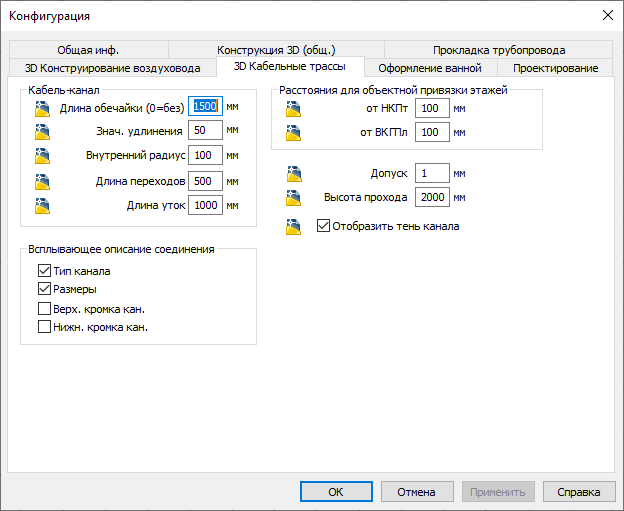Switch to the Общая инф. tab
The height and width of the screenshot is (511, 624).
(x=88, y=50)
